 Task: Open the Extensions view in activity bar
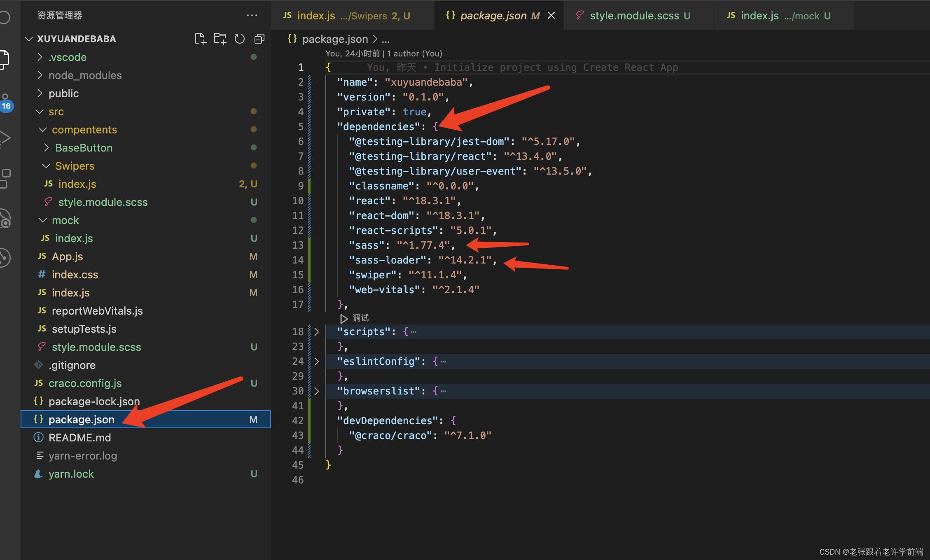6,178
